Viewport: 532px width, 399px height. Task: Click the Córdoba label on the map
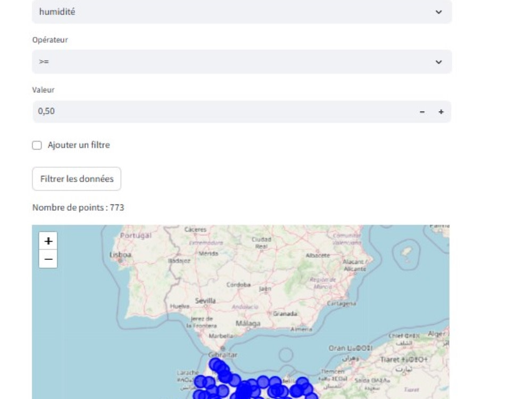(x=238, y=285)
